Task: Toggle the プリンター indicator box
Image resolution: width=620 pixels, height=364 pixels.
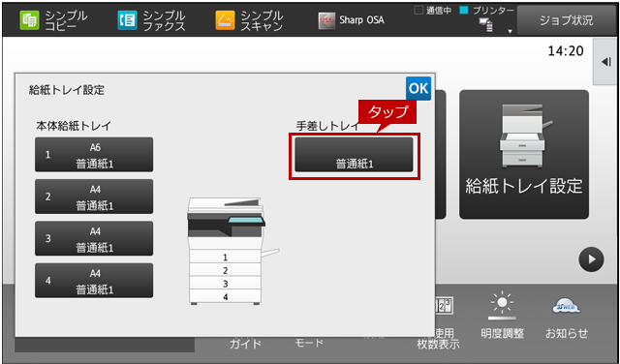Action: click(464, 11)
